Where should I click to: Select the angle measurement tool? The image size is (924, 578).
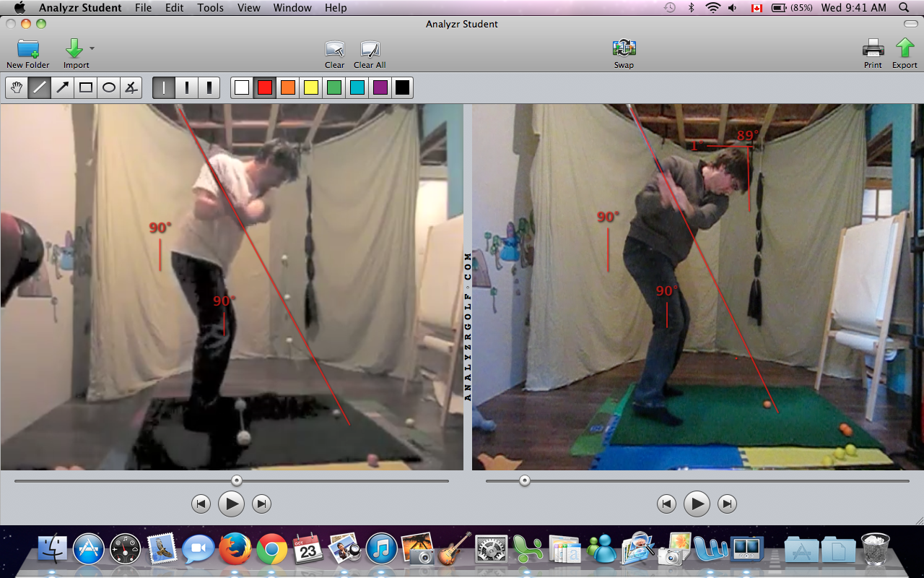[x=131, y=88]
